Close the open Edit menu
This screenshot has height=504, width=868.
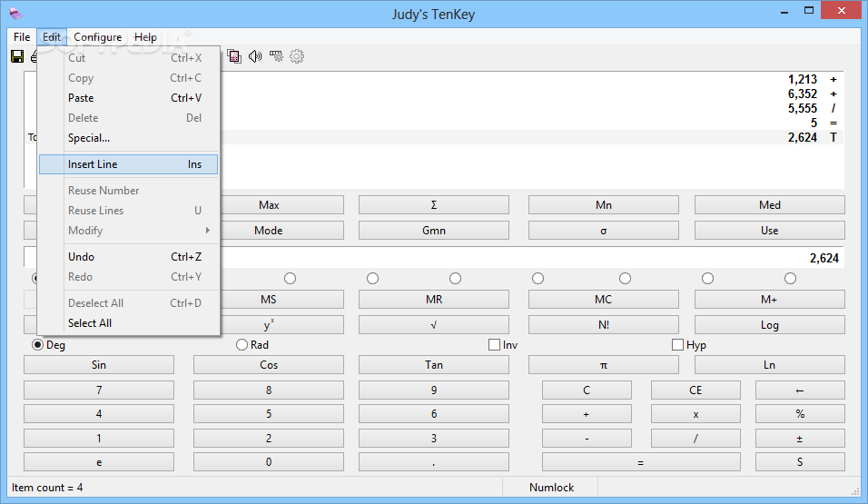[52, 37]
